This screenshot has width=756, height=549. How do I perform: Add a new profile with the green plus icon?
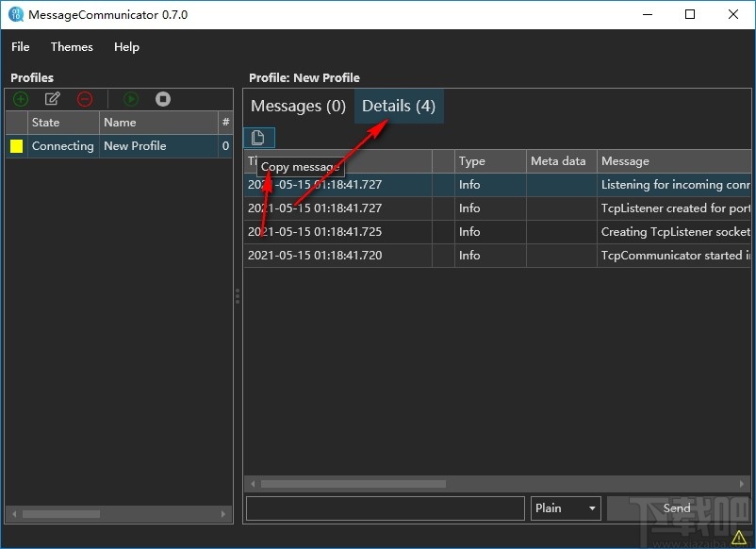pos(20,99)
